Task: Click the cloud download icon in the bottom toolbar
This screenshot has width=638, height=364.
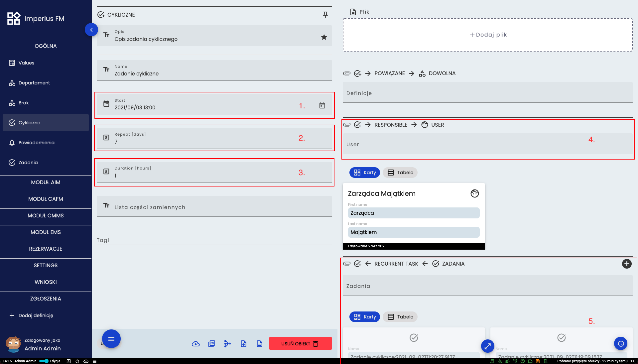Action: click(x=196, y=344)
